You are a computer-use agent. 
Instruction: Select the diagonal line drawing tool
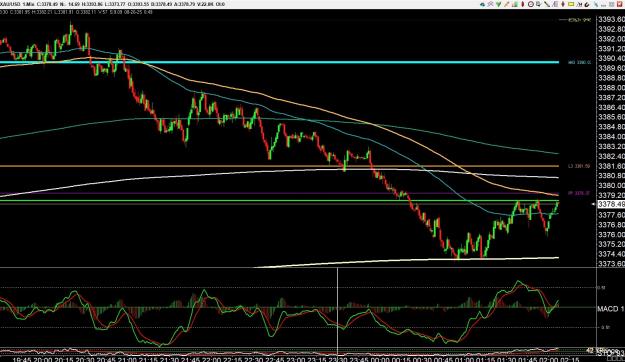click(547, 4)
